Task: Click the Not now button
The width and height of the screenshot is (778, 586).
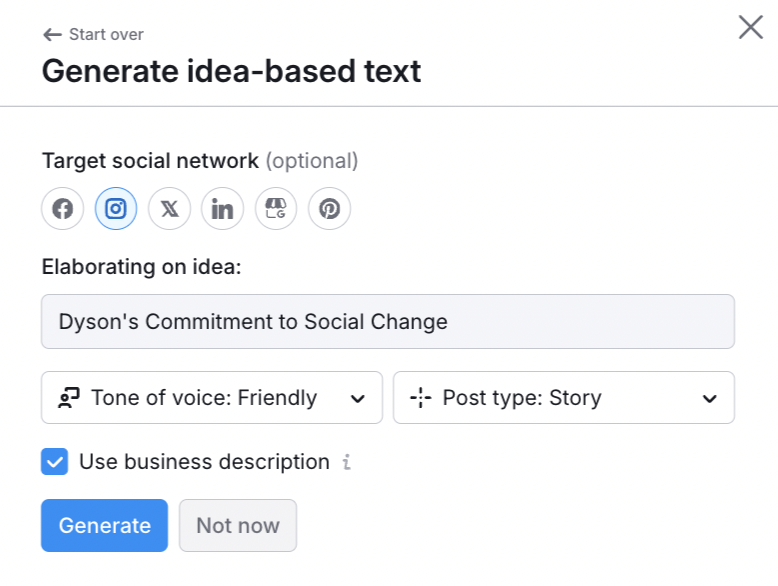Action: tap(238, 526)
